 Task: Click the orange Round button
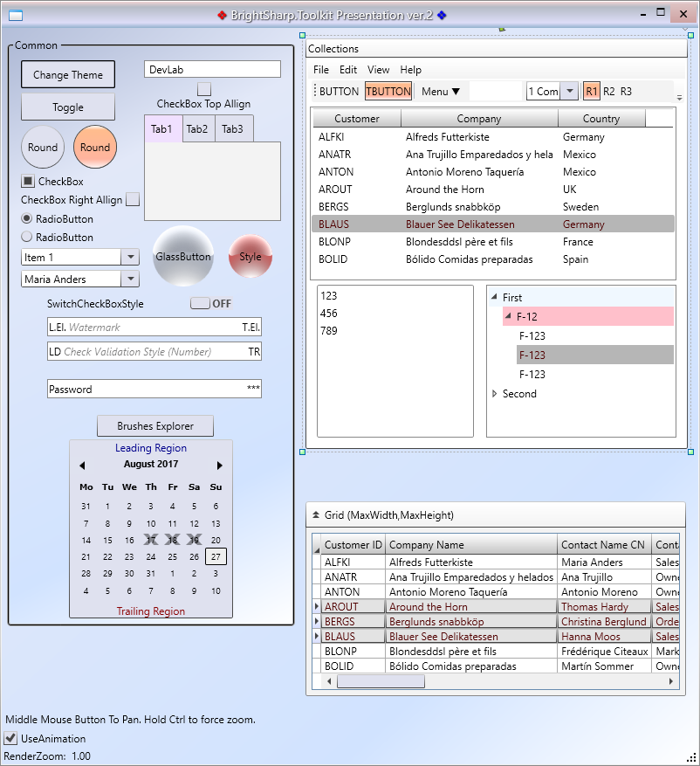(x=95, y=148)
